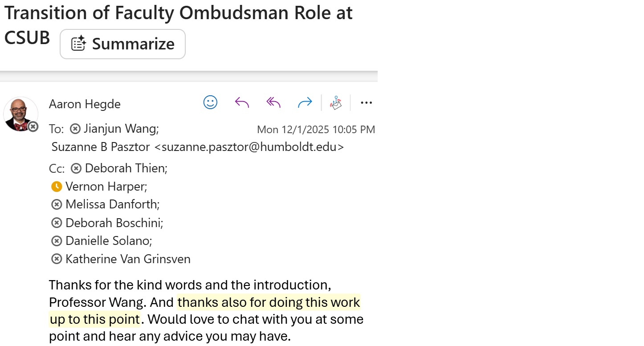Click Vernon Harper's orange clock status icon
644x346 pixels.
57,187
